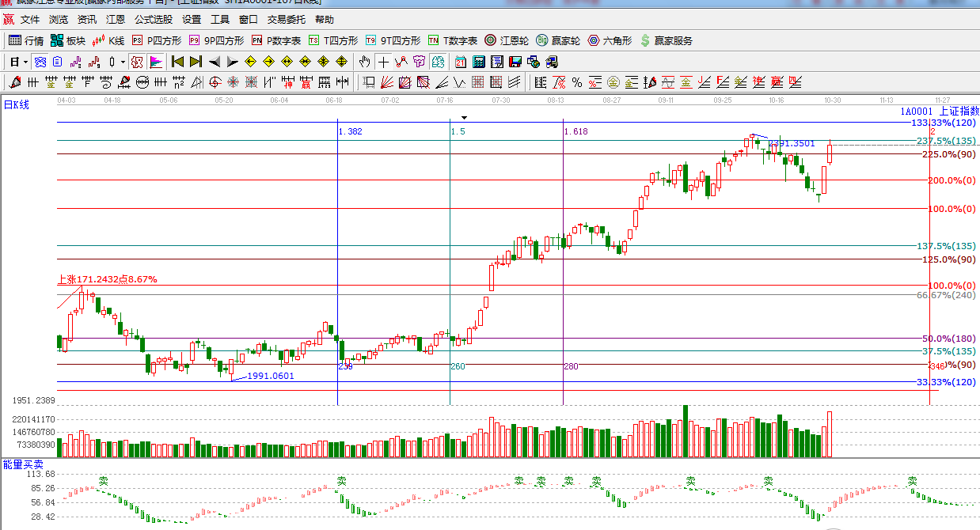Click the percent sign drawing tool
Screen dimensions: 980x530
(576, 82)
